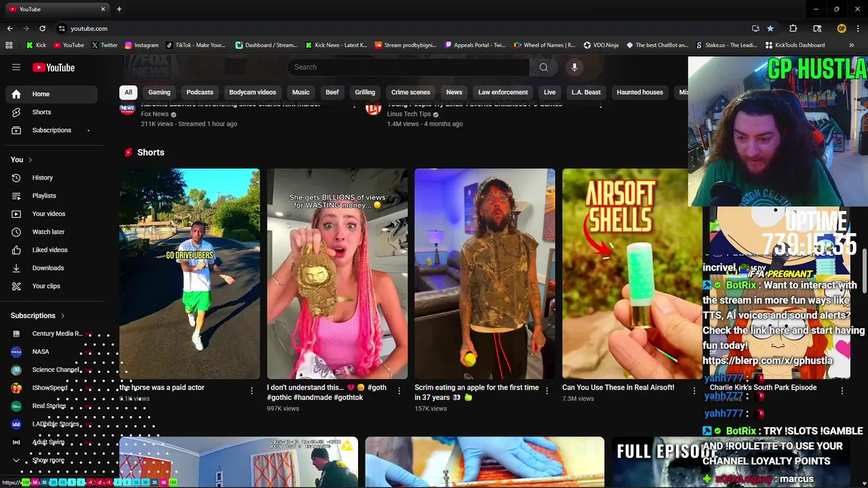This screenshot has height=488, width=868.
Task: Click the YouTube logo
Action: 54,67
